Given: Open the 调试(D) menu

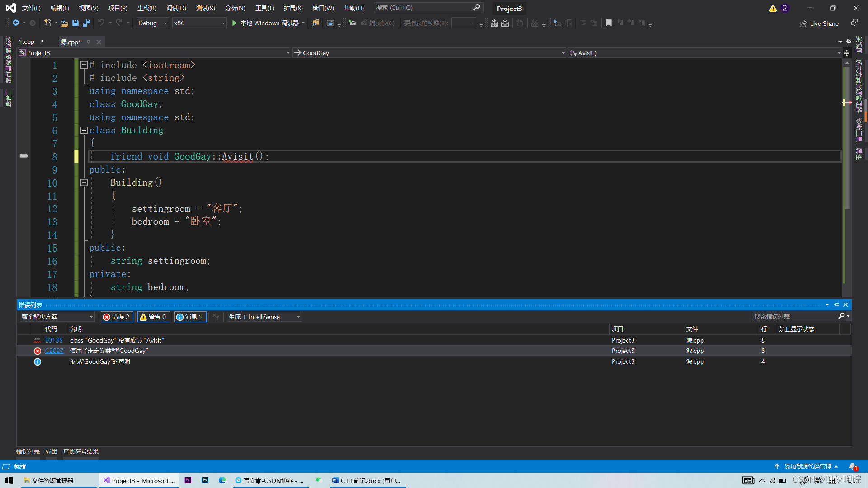Looking at the screenshot, I should 176,8.
